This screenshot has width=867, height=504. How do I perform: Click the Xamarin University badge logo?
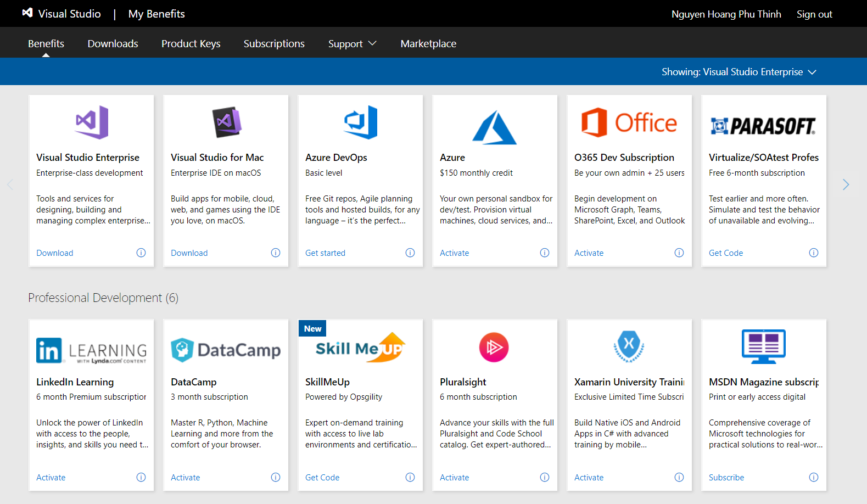click(629, 346)
